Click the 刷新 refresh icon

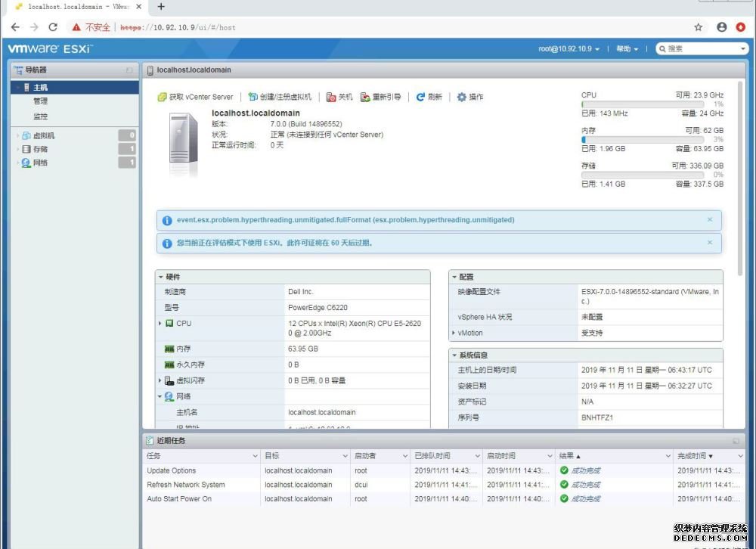coord(422,95)
